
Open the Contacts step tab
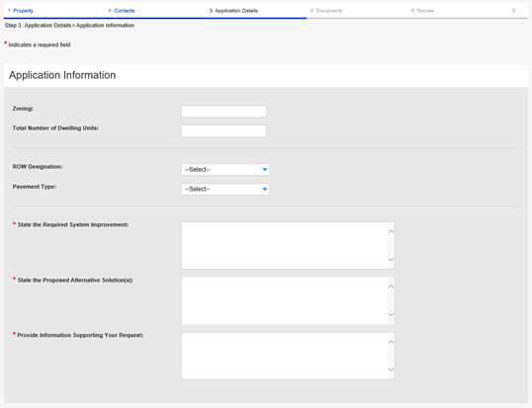122,11
